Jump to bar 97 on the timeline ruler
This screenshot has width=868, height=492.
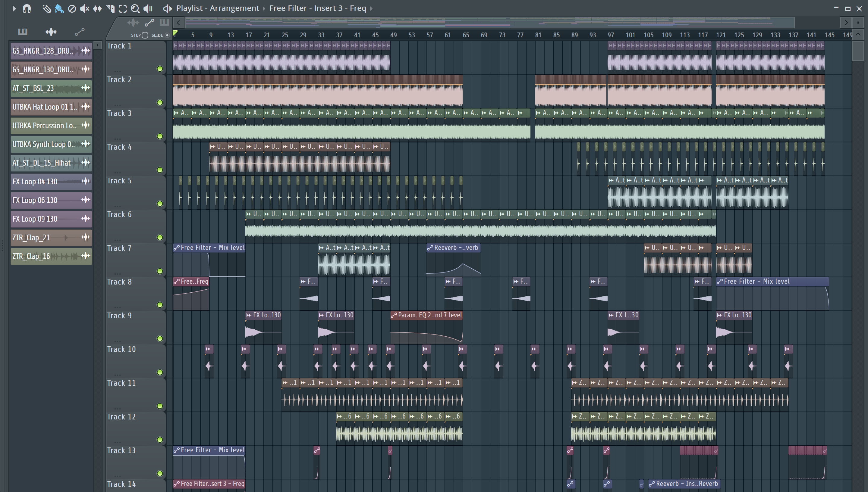pyautogui.click(x=610, y=35)
